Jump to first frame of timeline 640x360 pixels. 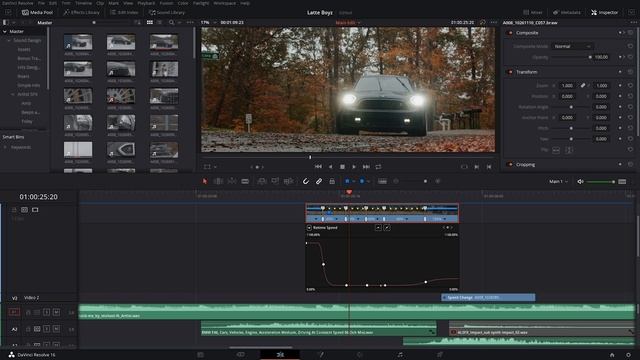pos(318,167)
